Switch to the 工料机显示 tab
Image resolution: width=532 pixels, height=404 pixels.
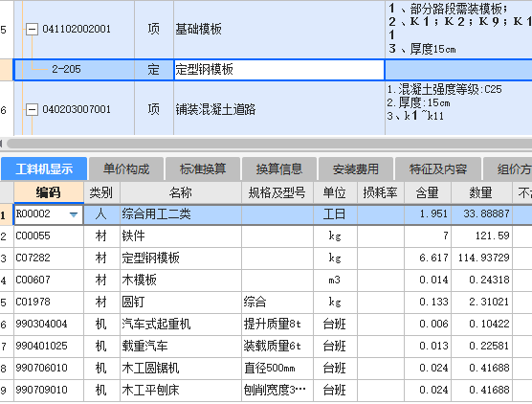[44, 168]
